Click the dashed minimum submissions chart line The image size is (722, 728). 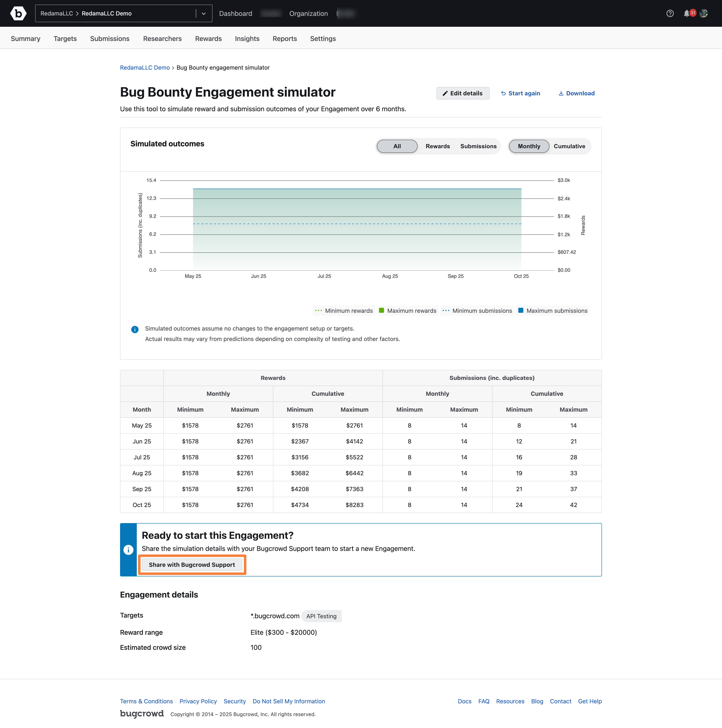[x=357, y=224]
